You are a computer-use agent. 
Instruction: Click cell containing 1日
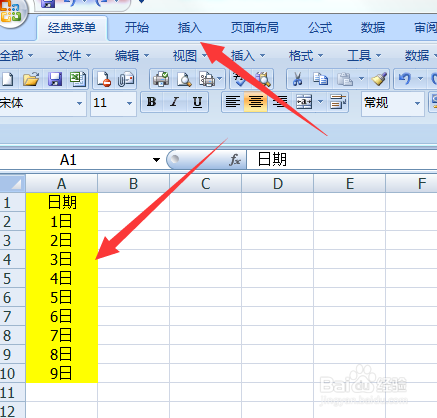click(x=62, y=221)
